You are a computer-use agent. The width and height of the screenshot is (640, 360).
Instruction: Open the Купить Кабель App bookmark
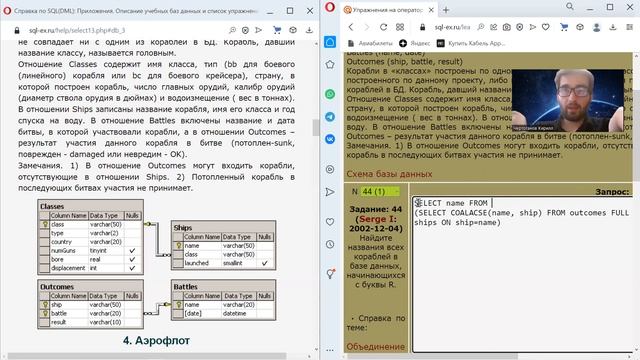point(471,43)
